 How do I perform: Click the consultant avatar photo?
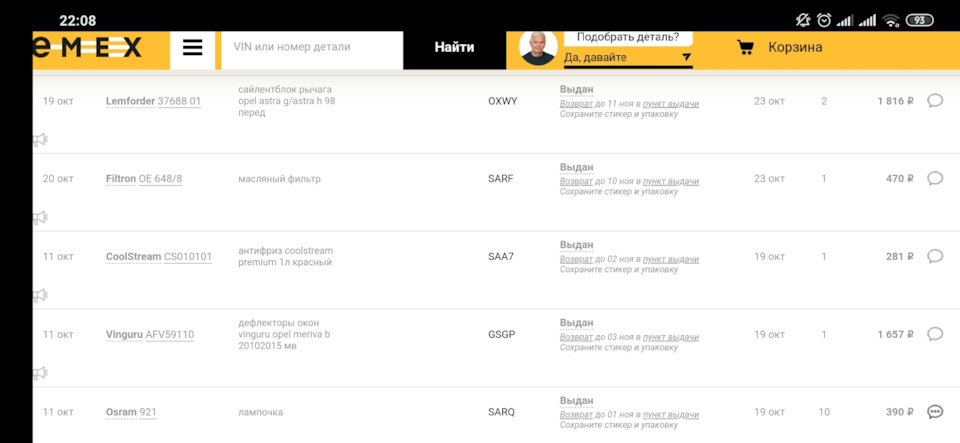pos(538,48)
